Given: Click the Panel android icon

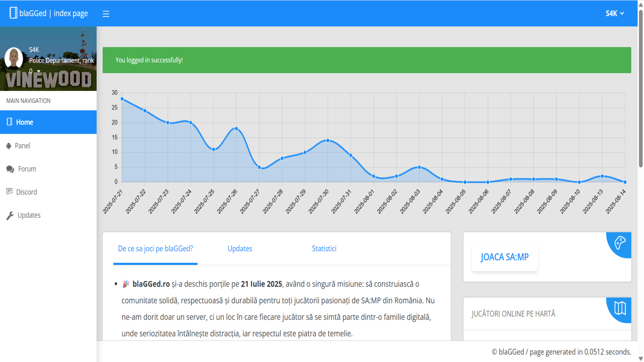Looking at the screenshot, I should (x=9, y=146).
